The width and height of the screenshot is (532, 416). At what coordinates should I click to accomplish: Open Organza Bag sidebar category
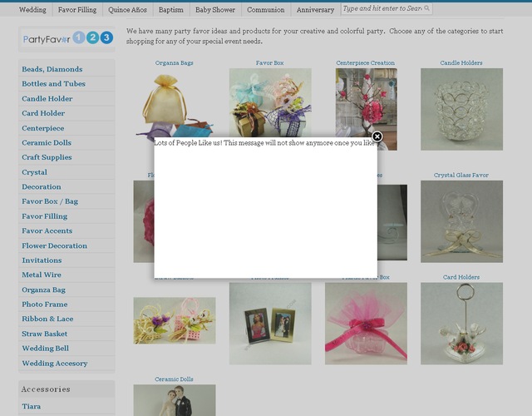(x=43, y=290)
